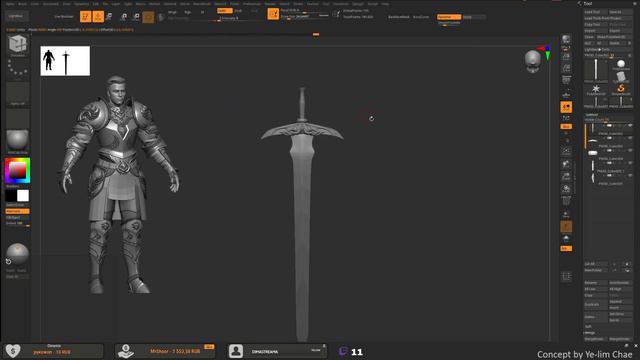Image resolution: width=640 pixels, height=360 pixels.
Task: Select the currently active tool thumbnail in Tool panel
Action: [596, 71]
